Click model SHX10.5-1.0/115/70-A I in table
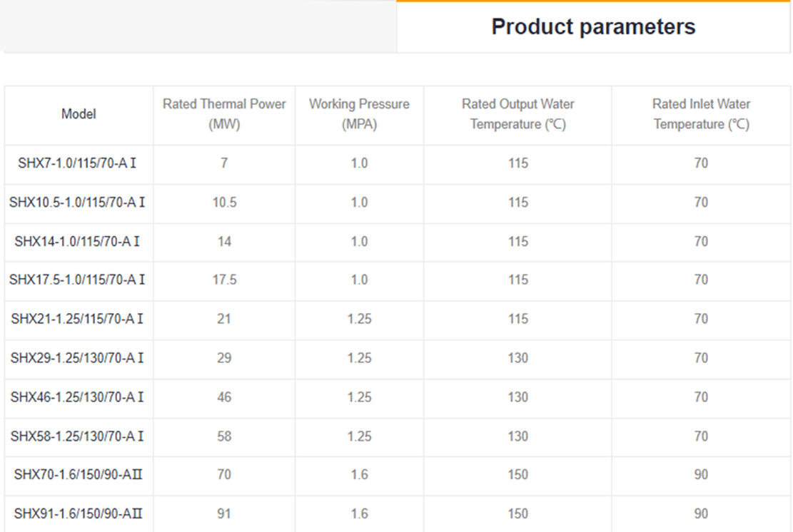793x532 pixels. [77, 203]
